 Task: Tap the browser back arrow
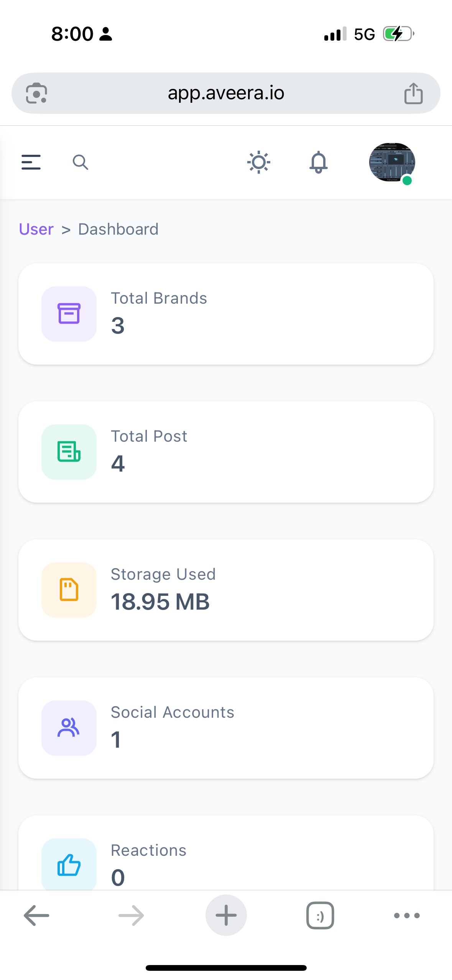[36, 915]
